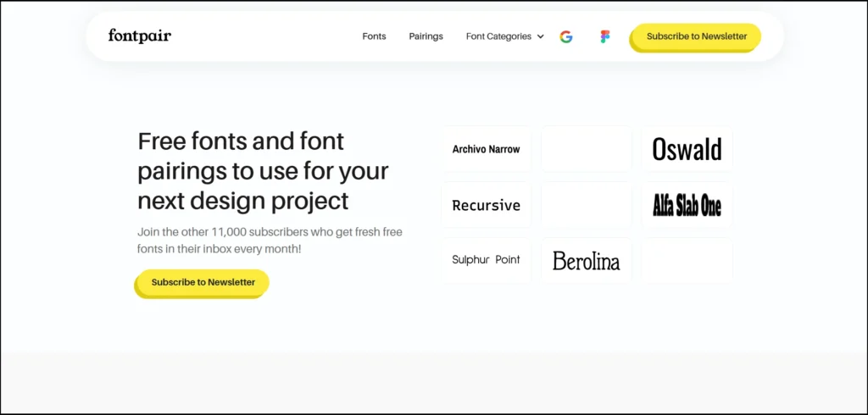
Task: Click the Google icon in navbar
Action: [x=565, y=37]
